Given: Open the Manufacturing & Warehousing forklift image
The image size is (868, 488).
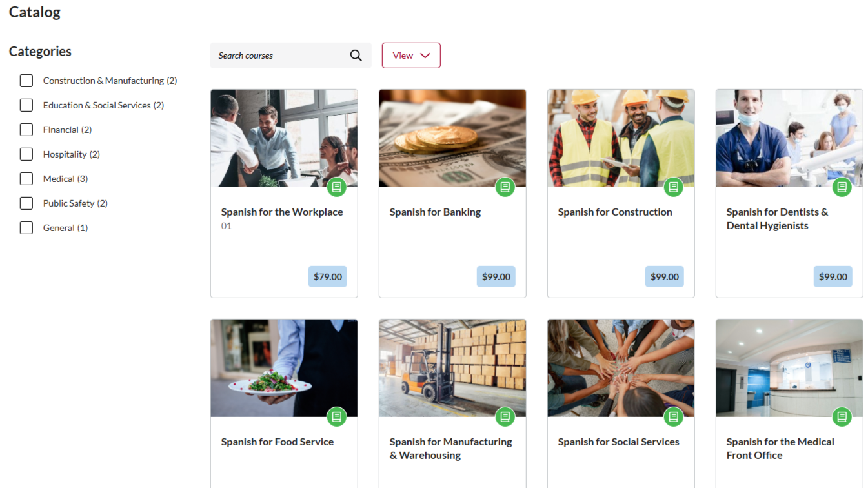Looking at the screenshot, I should [452, 368].
